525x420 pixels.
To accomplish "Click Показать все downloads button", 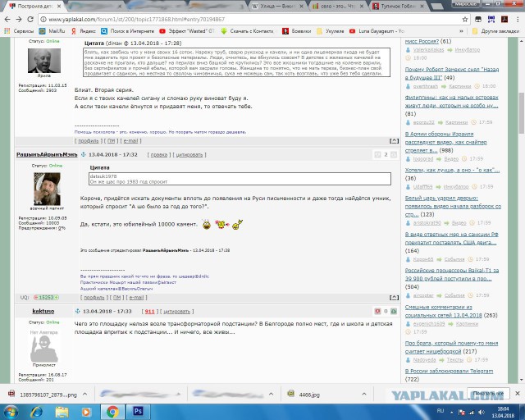I will pyautogui.click(x=487, y=394).
